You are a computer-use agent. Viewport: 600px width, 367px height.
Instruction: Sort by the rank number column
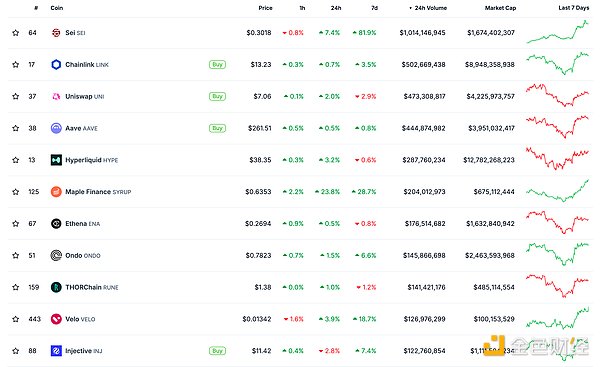pos(36,8)
